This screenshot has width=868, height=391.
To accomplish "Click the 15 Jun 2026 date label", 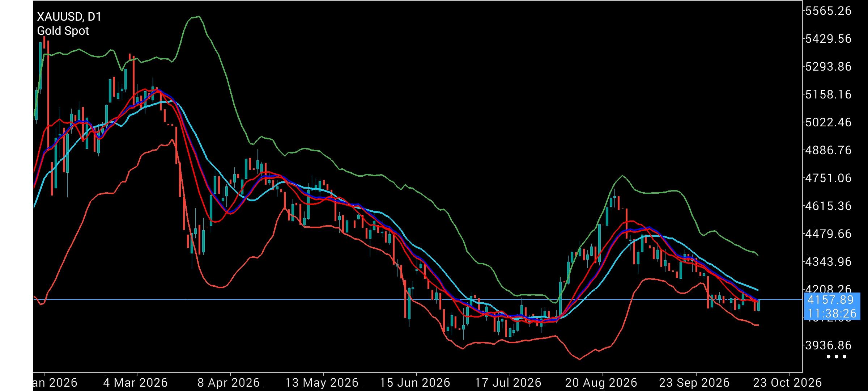I will (x=415, y=383).
